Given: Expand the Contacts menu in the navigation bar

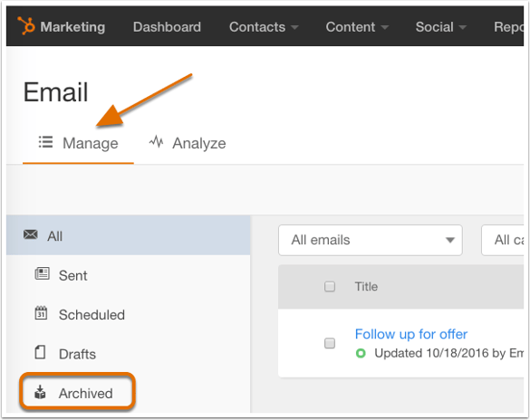Looking at the screenshot, I should pyautogui.click(x=264, y=26).
